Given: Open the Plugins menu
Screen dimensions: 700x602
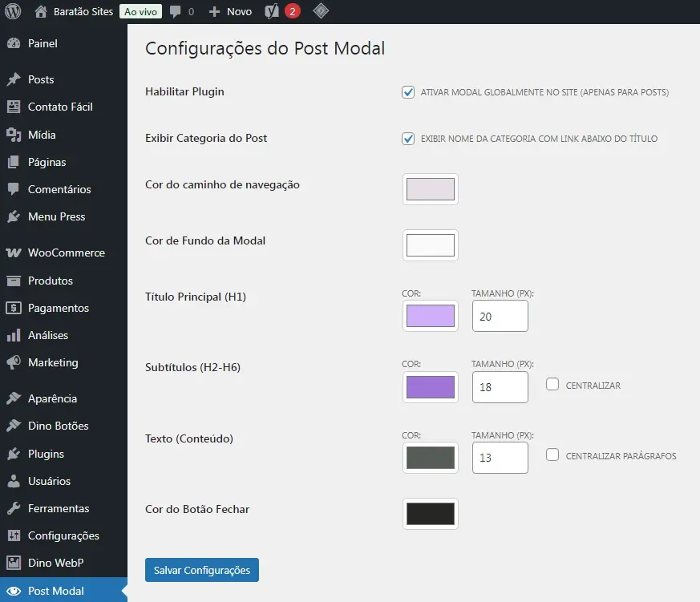Looking at the screenshot, I should click(46, 454).
